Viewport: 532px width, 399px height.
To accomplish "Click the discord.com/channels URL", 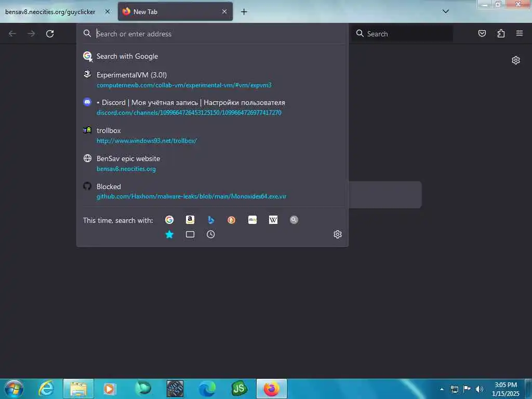I will point(189,113).
